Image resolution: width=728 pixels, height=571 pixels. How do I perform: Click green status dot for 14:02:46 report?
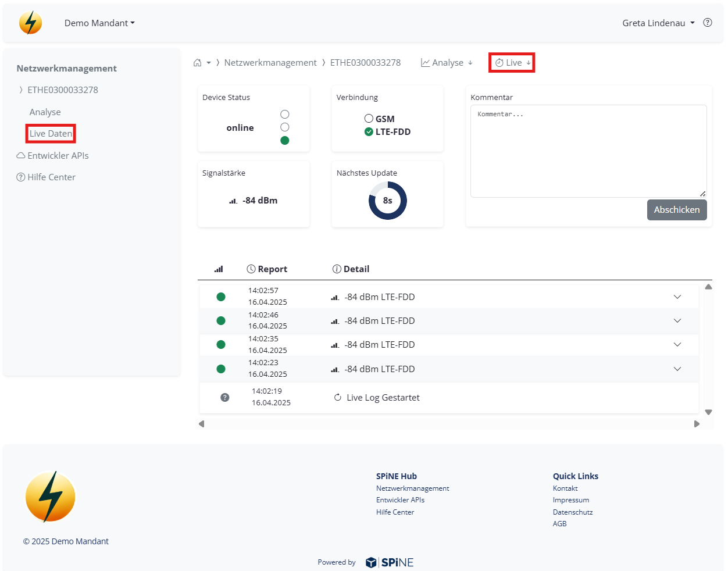click(x=221, y=320)
